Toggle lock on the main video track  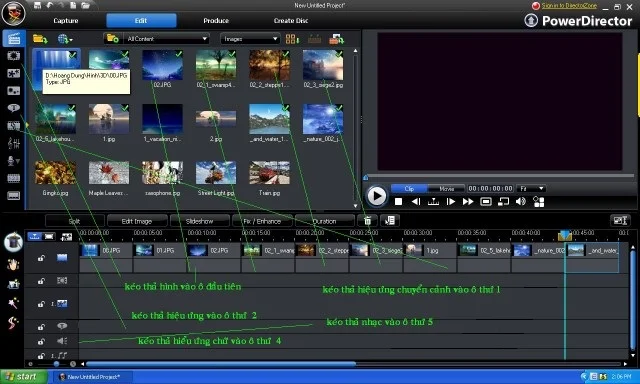coord(41,258)
